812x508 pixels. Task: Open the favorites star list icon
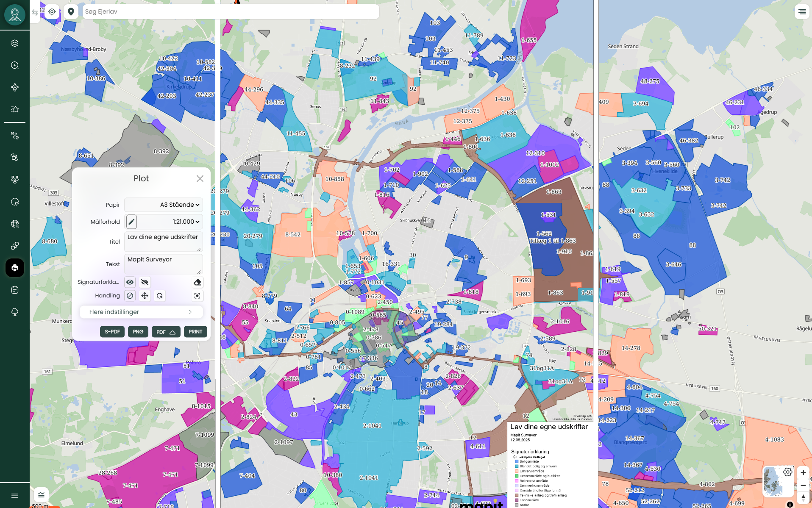pyautogui.click(x=15, y=109)
